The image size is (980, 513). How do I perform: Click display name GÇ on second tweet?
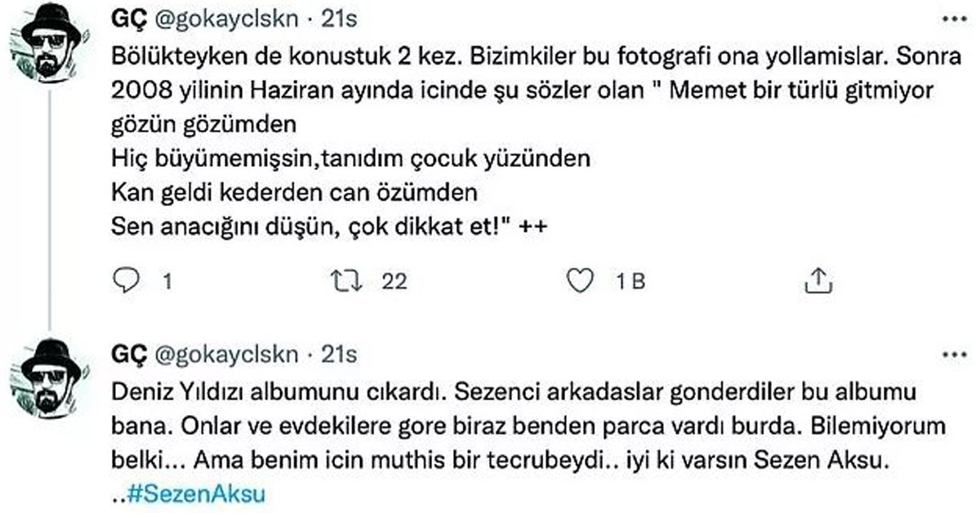point(129,355)
